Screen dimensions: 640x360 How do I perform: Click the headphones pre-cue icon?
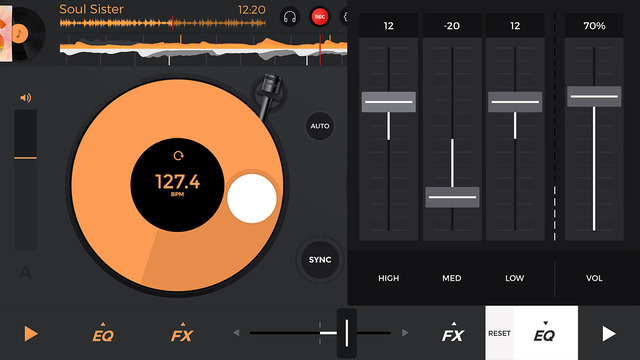point(290,17)
